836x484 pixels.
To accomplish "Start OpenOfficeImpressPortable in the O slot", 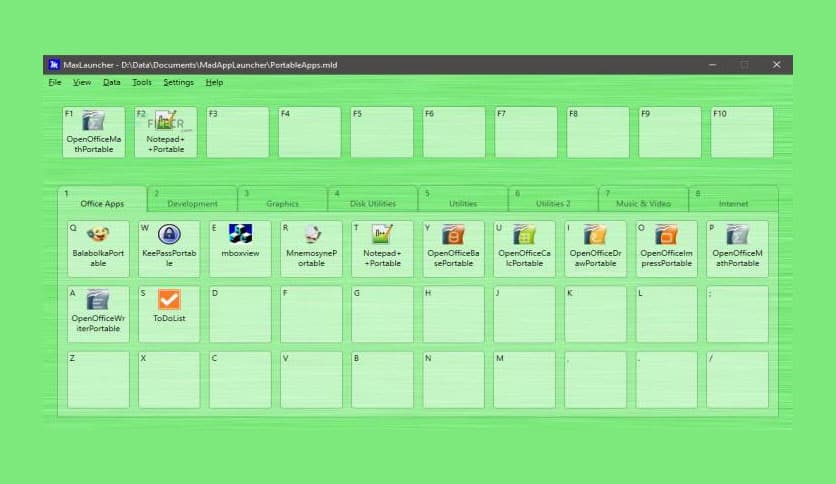I will (666, 249).
